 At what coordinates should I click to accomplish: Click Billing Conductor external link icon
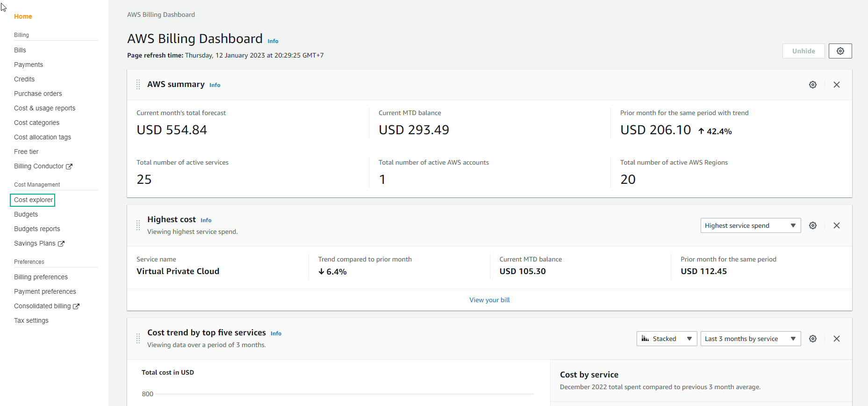[x=69, y=167]
